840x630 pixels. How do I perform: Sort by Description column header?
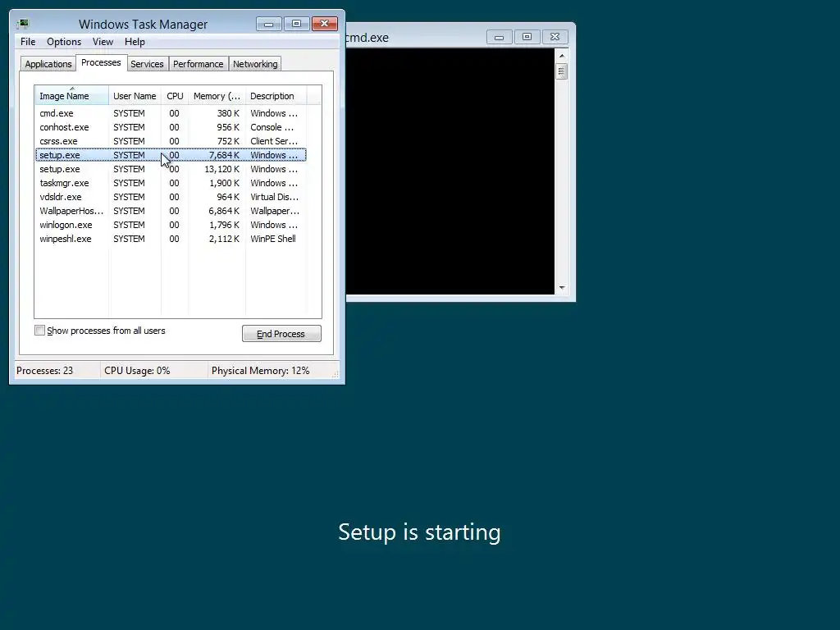coord(276,96)
